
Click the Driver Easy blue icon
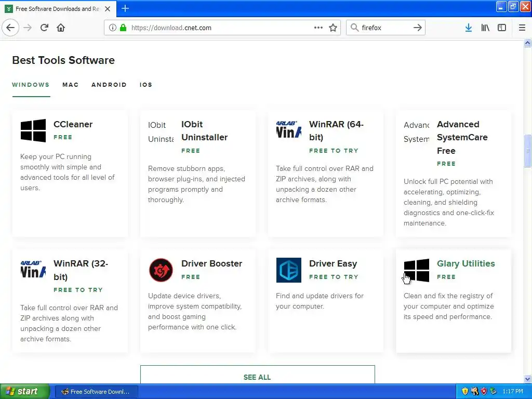click(288, 270)
